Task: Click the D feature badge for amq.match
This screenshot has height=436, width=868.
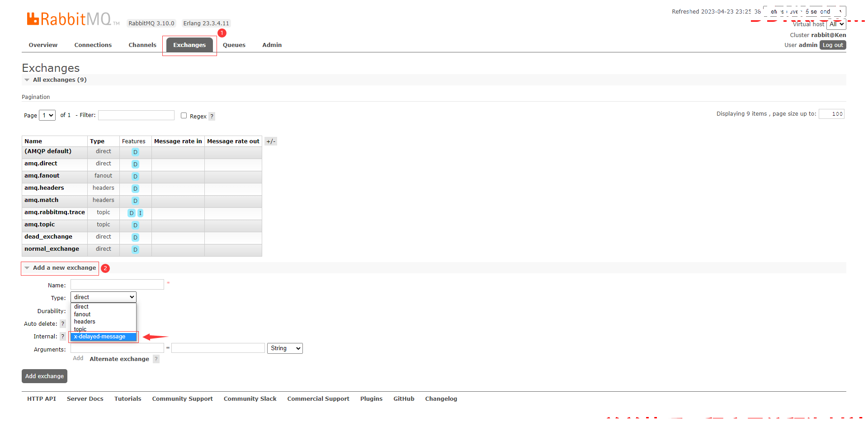Action: [x=135, y=201]
